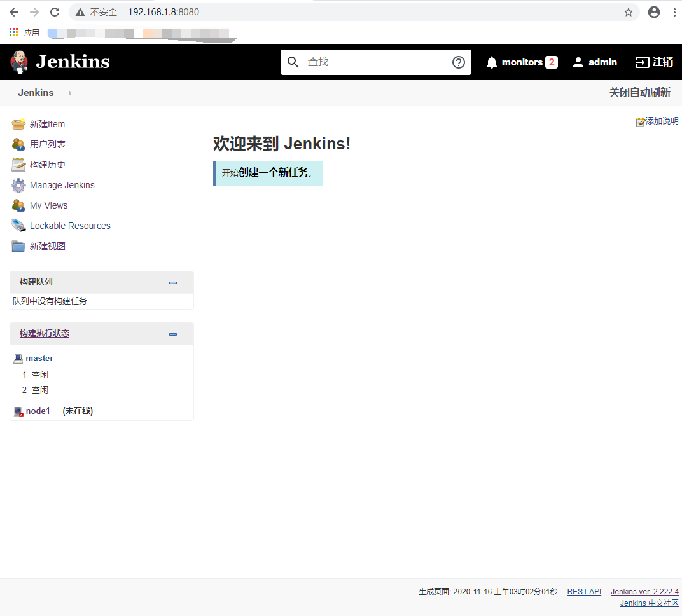Click the monitors bell icon

[x=492, y=62]
